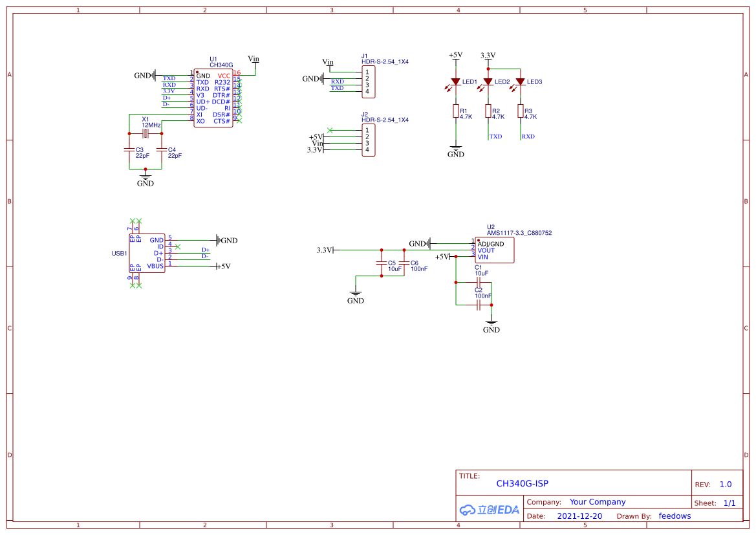
Task: Click the 'feedows' drawn-by field
Action: (675, 516)
